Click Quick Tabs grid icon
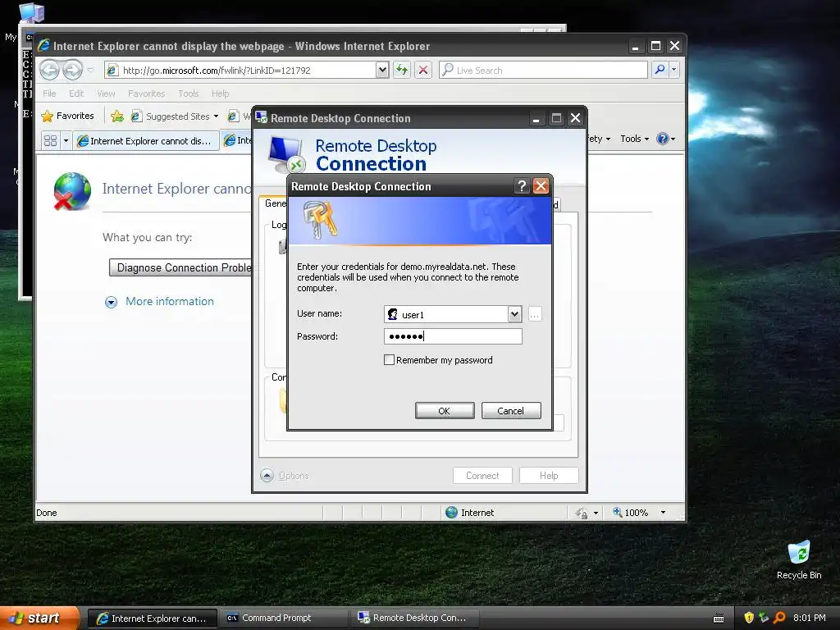This screenshot has width=840, height=630. pyautogui.click(x=50, y=140)
